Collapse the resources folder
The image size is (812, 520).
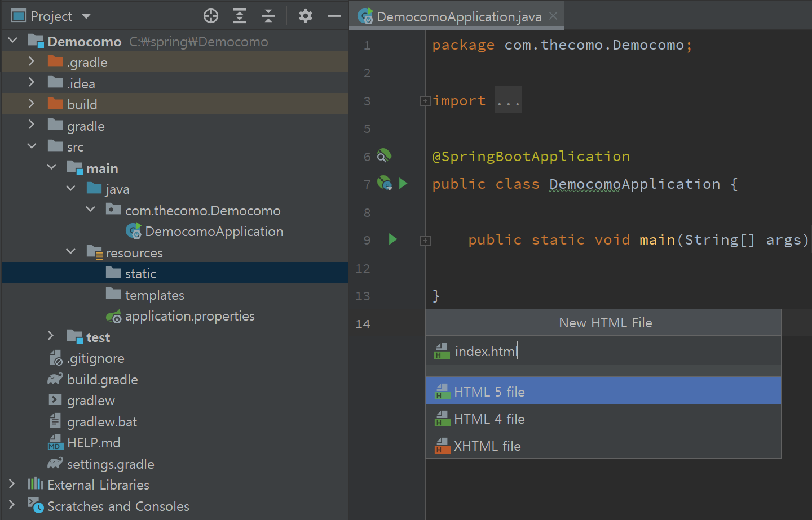(x=71, y=252)
